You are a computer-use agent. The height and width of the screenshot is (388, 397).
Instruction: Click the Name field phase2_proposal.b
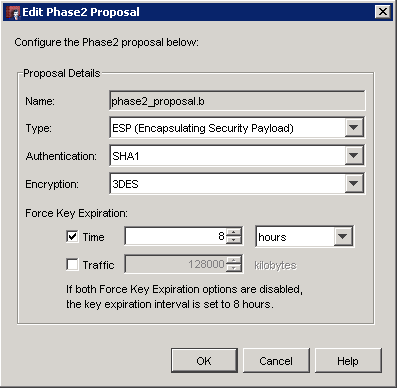237,101
